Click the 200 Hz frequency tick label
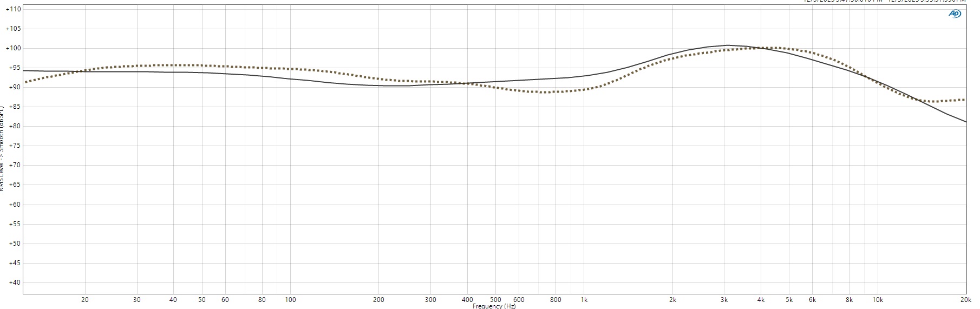980x309 pixels. tap(378, 299)
